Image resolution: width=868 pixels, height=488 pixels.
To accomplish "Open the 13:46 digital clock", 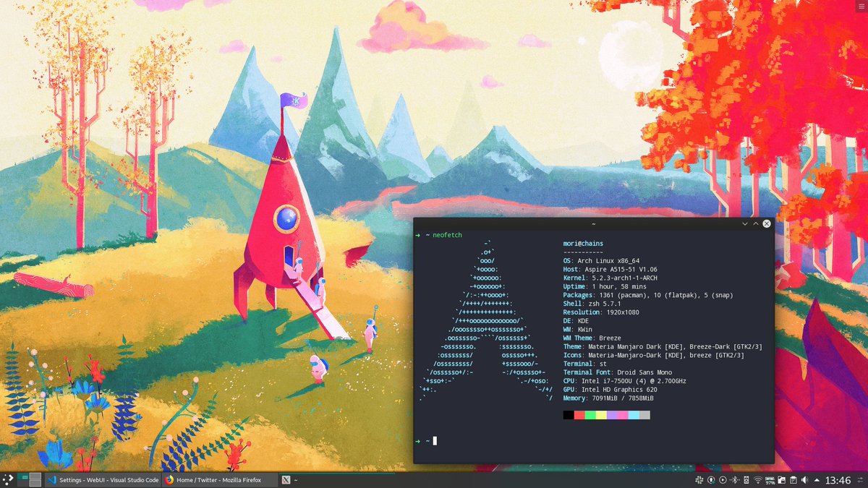I will point(838,480).
